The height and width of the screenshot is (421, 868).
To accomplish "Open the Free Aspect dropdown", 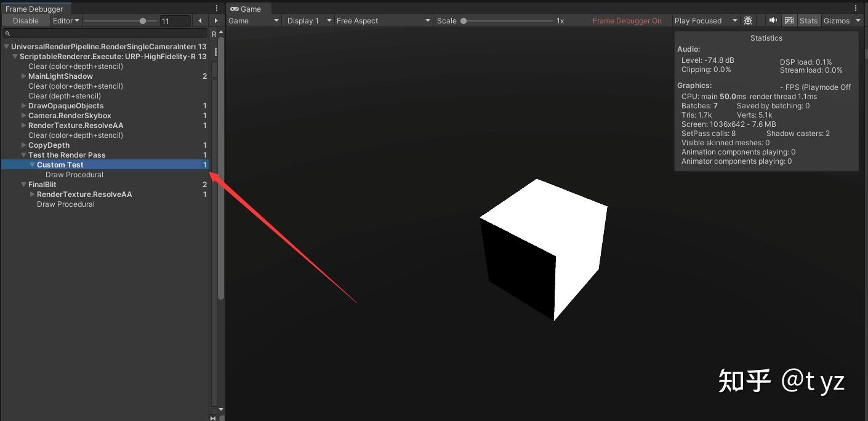I will pos(382,20).
